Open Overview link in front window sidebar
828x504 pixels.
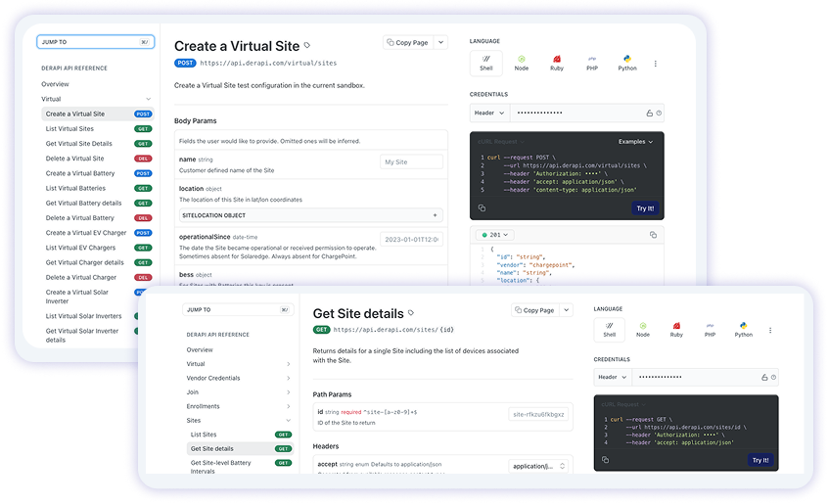click(x=200, y=350)
